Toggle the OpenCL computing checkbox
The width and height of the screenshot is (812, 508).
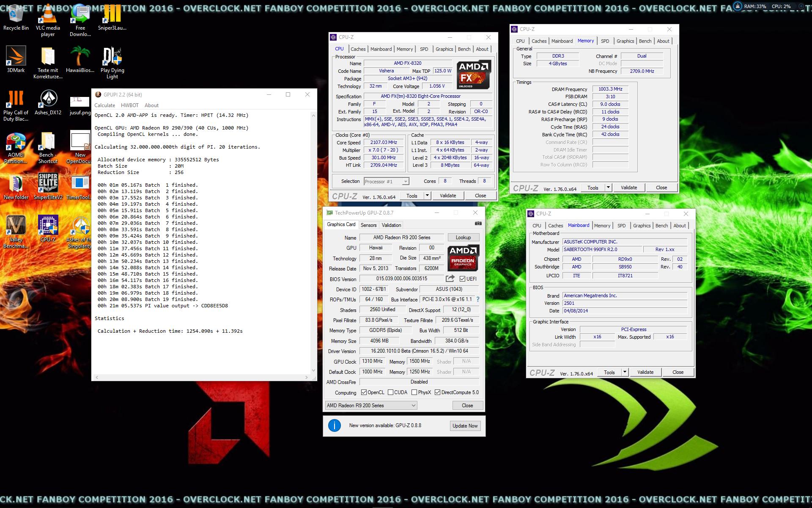[364, 392]
